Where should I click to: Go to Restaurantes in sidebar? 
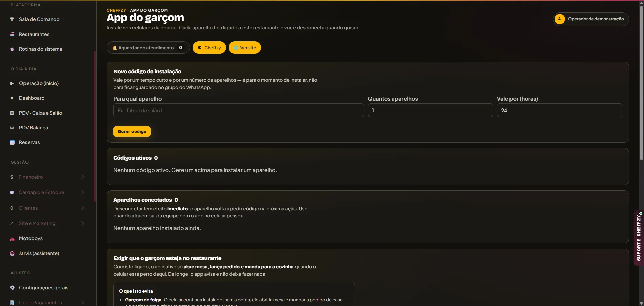click(47, 34)
